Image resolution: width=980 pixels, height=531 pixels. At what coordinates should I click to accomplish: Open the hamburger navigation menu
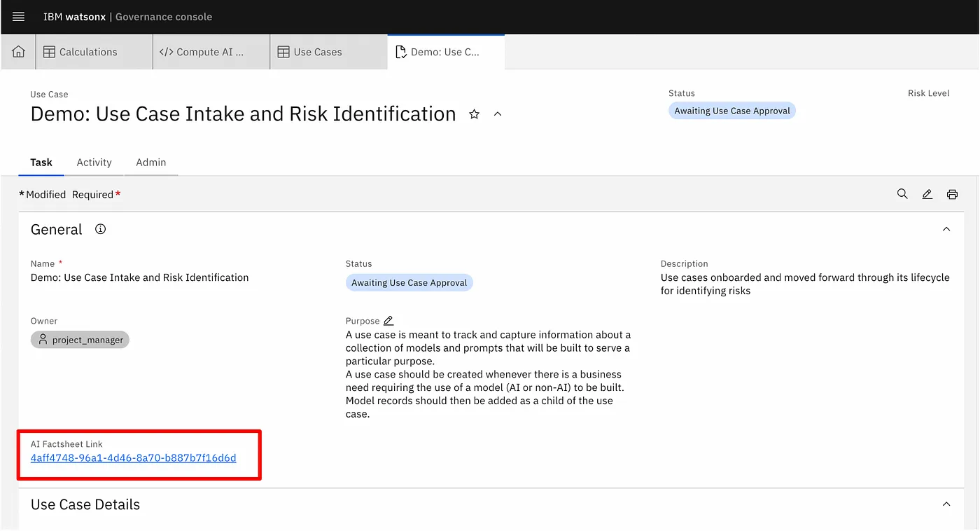tap(19, 17)
